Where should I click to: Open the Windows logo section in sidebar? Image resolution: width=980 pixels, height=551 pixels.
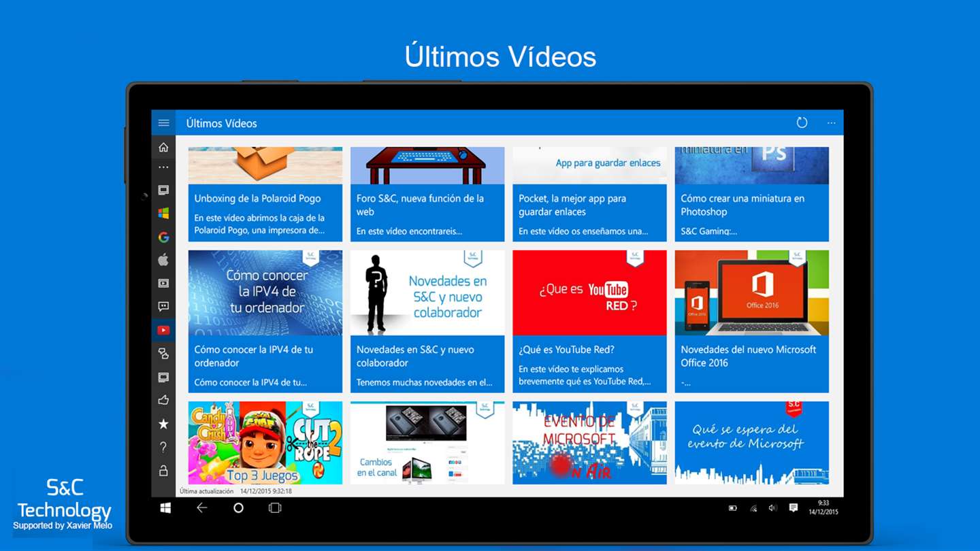[163, 214]
